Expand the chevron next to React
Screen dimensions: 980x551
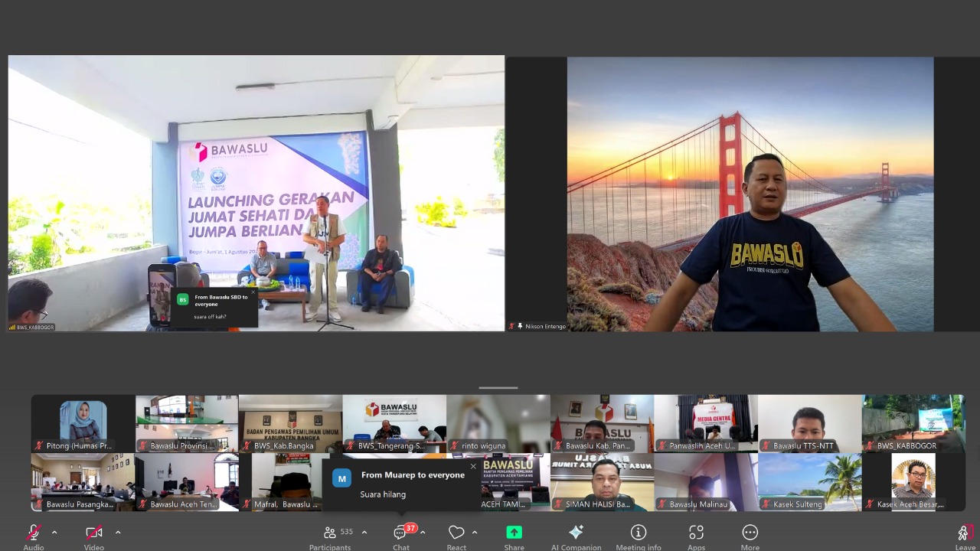pos(475,532)
